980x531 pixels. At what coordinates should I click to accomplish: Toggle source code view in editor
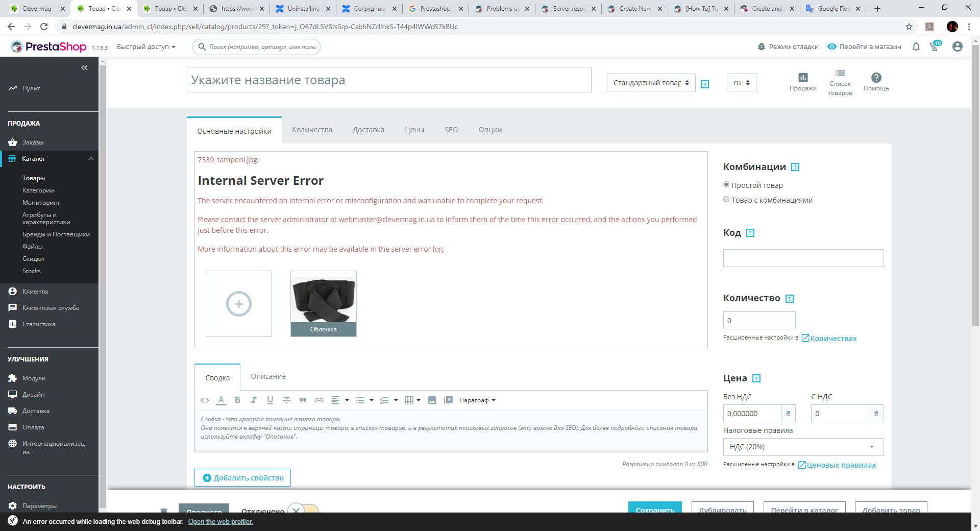(205, 400)
